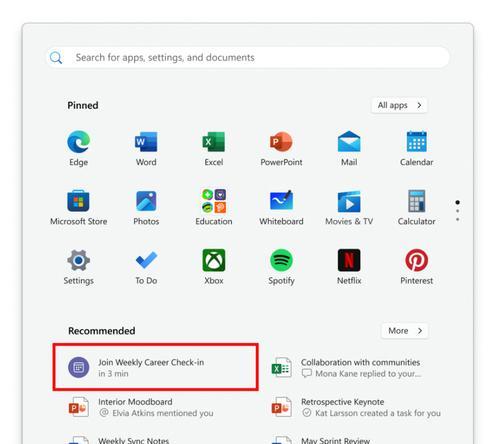Open Collaboration with communities spreadsheet

tap(357, 367)
